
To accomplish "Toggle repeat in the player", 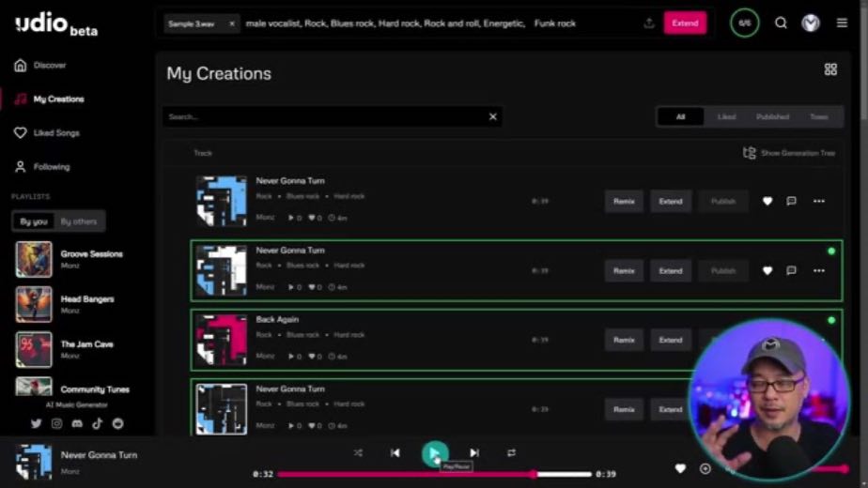I will click(x=511, y=453).
